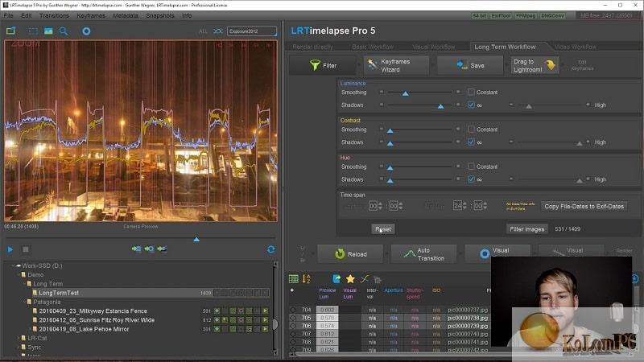Click the ExifTool status indicator
644x362 pixels.
tap(501, 15)
